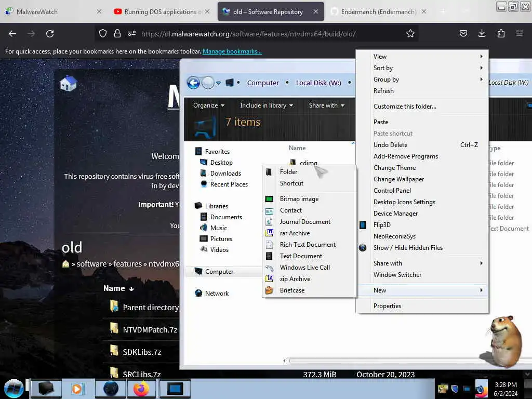Click the padlock site security icon
The image size is (532, 399).
point(117,34)
